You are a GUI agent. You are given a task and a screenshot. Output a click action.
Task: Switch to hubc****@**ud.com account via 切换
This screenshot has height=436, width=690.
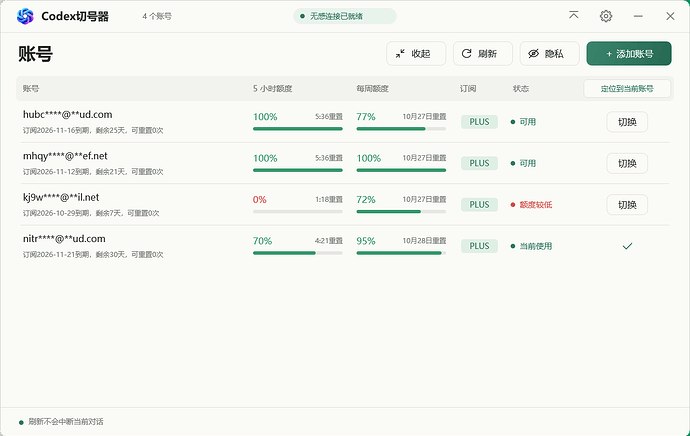(627, 122)
